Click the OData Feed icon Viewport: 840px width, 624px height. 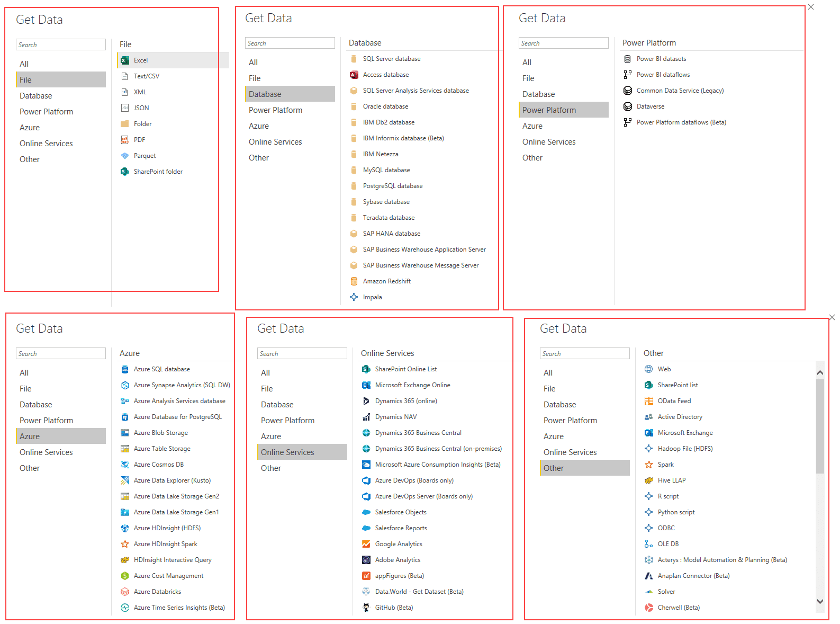tap(649, 401)
